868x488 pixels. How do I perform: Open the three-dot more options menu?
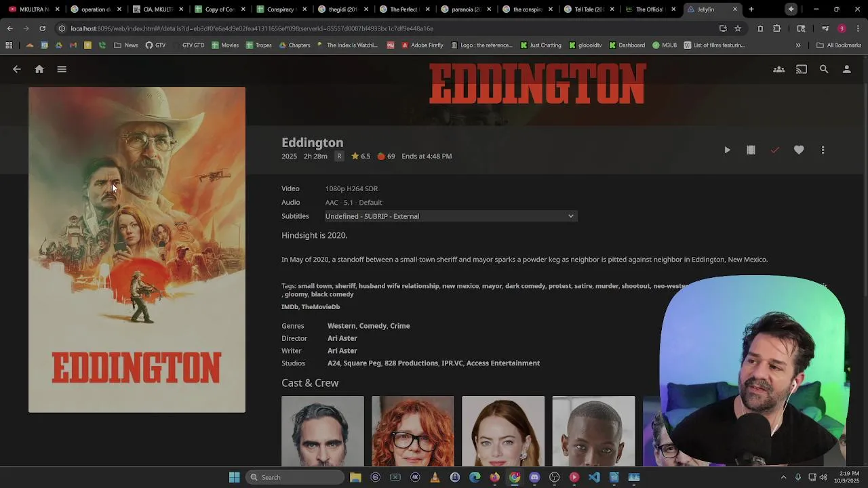tap(823, 150)
